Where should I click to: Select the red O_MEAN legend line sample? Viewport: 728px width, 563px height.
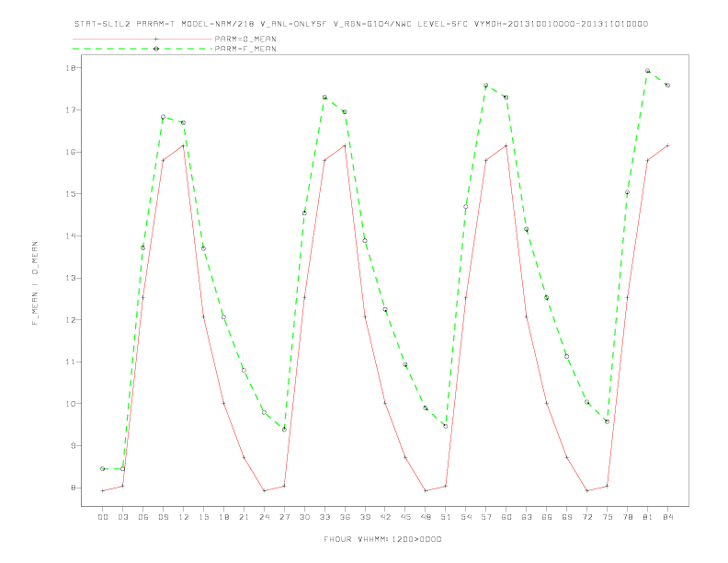[x=142, y=39]
